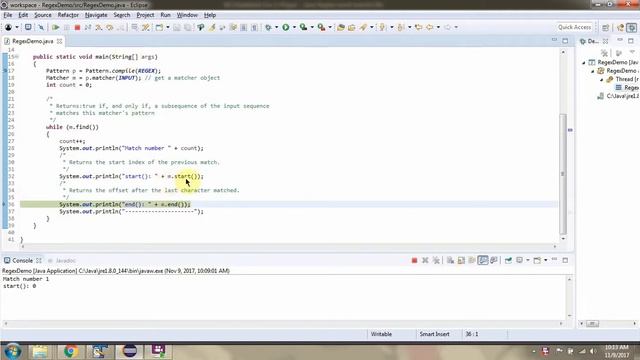Click the Writable status bar entry
The width and height of the screenshot is (640, 360).
[x=381, y=334]
